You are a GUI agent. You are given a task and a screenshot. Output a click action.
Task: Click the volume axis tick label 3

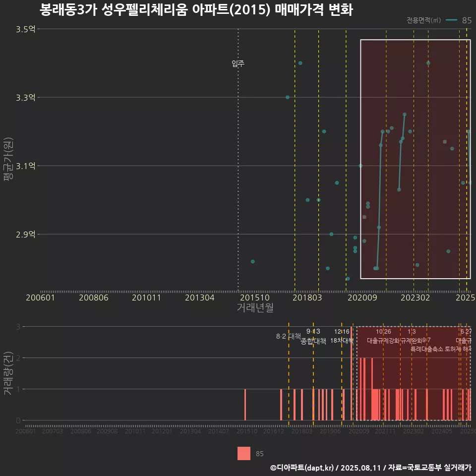pyautogui.click(x=18, y=327)
